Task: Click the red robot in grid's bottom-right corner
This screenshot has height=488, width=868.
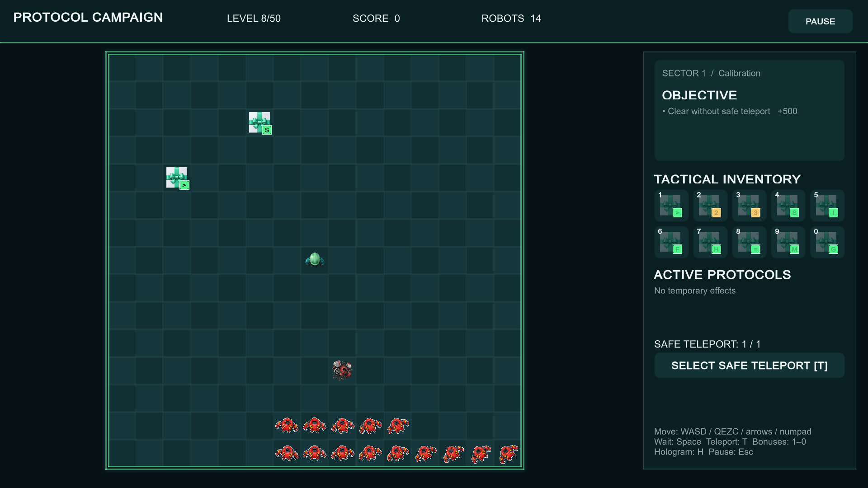Action: coord(509,453)
